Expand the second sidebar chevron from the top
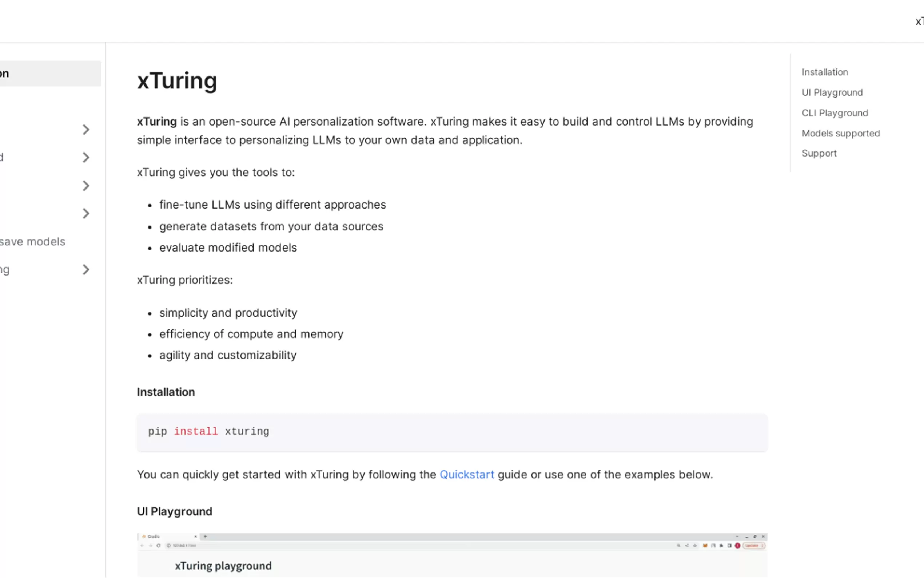Image resolution: width=924 pixels, height=578 pixels. click(x=86, y=158)
